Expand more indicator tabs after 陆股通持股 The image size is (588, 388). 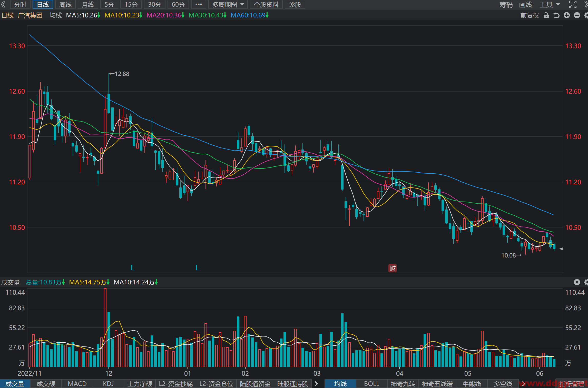click(x=316, y=384)
